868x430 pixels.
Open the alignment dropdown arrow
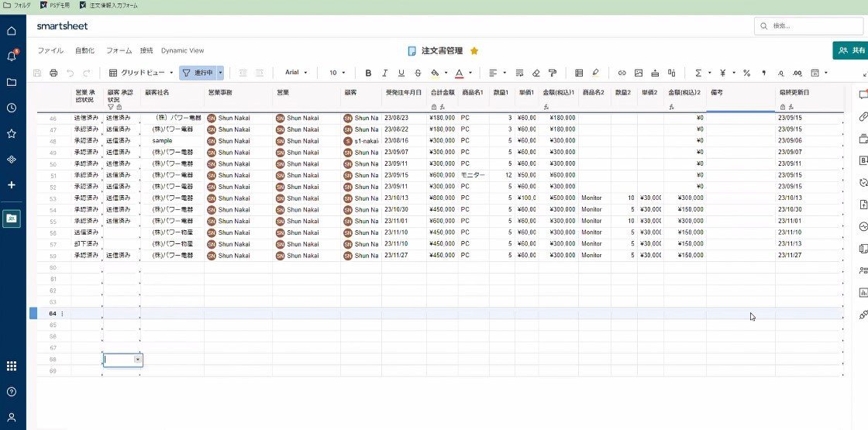click(505, 73)
